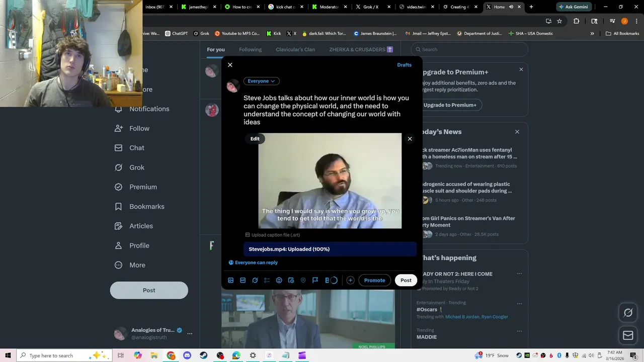Open Steam from taskbar
Image resolution: width=644 pixels, height=362 pixels.
click(203, 355)
